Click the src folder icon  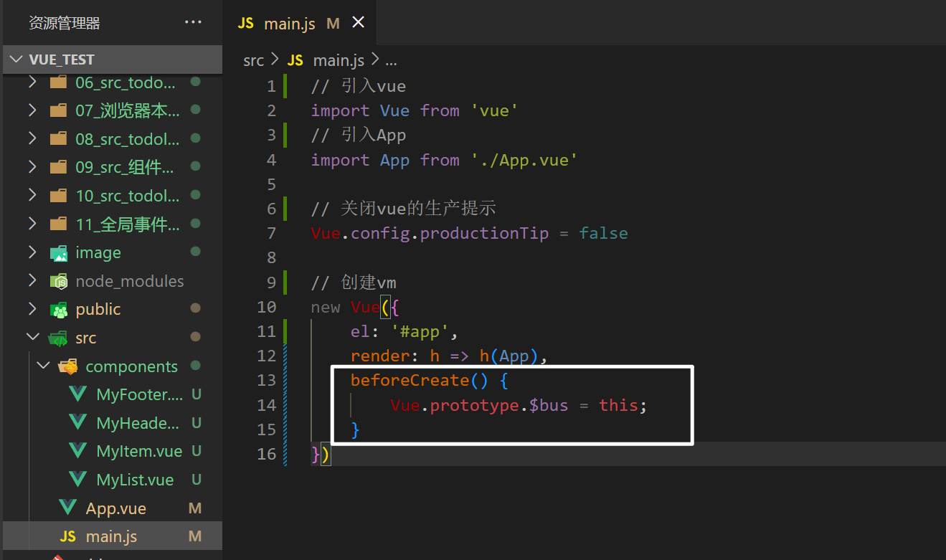58,338
